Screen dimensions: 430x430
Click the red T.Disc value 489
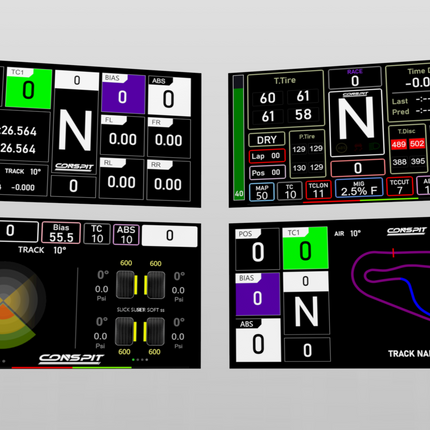[399, 144]
